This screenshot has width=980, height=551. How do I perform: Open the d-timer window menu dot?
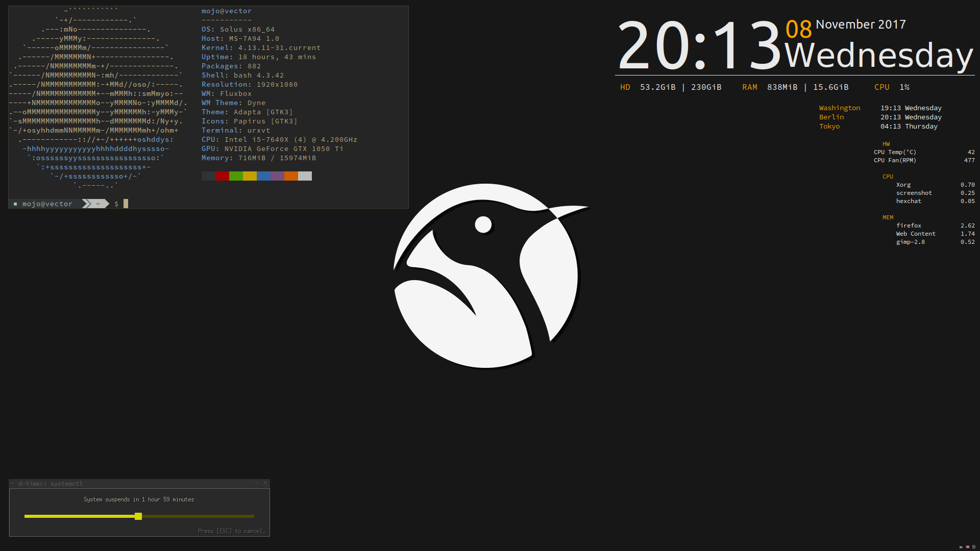coord(13,483)
